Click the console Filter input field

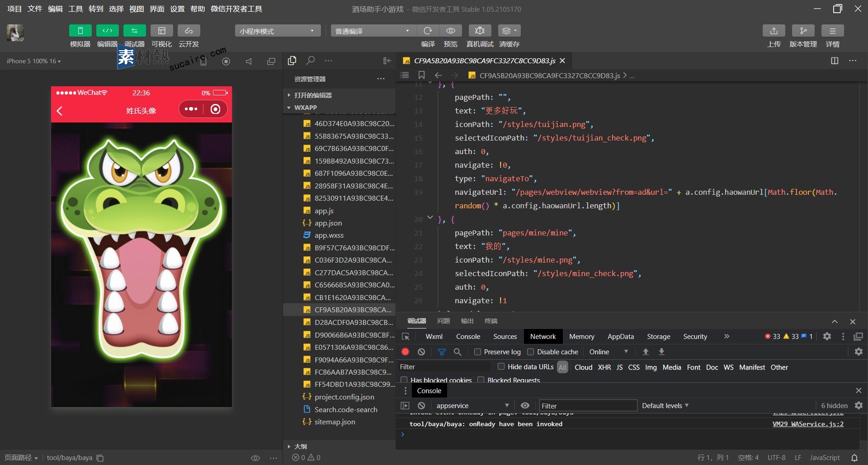pyautogui.click(x=588, y=406)
